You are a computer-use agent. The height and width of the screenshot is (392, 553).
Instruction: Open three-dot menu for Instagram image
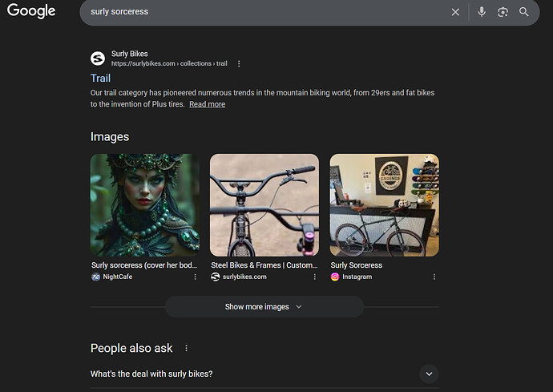tap(434, 277)
